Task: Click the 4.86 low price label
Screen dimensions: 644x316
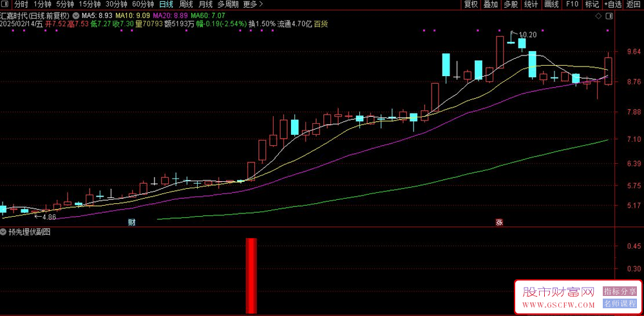Action: (49, 217)
